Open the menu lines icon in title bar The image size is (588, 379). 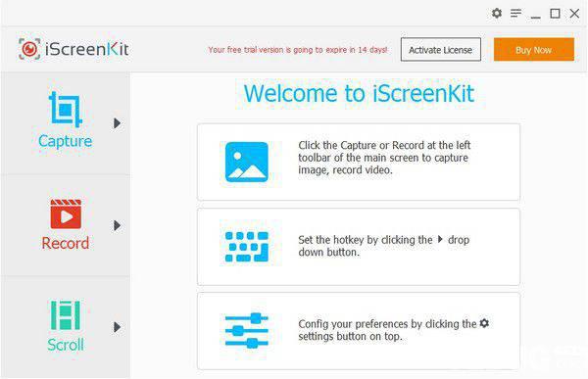point(516,14)
